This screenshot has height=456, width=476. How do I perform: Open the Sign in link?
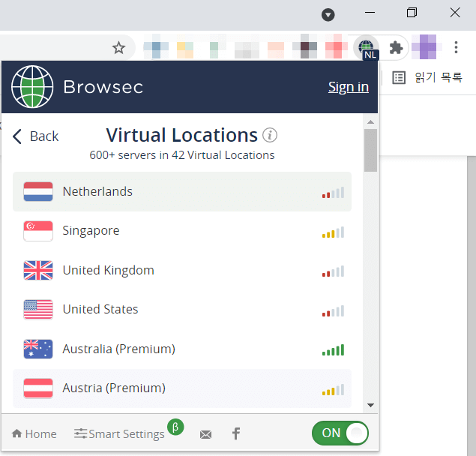coord(349,87)
